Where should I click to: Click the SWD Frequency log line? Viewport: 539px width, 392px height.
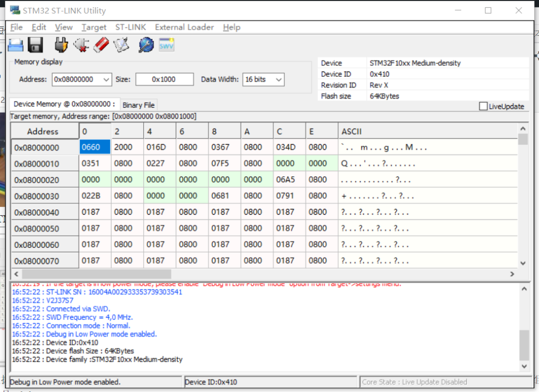73,317
